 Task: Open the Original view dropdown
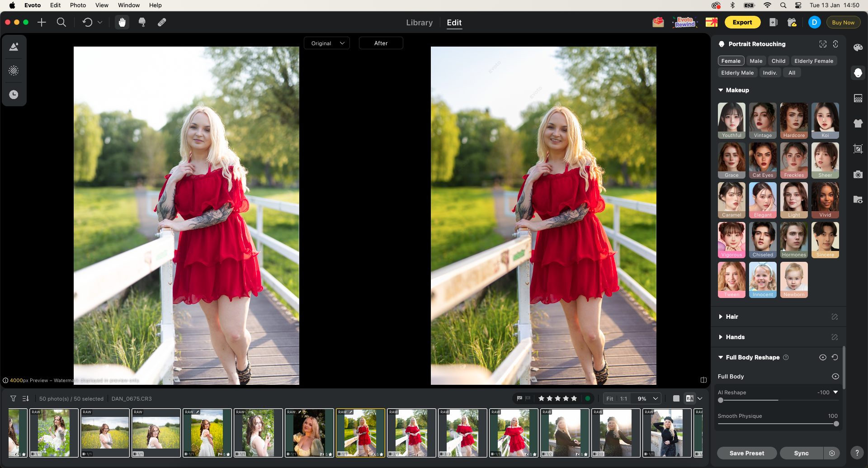coord(327,43)
